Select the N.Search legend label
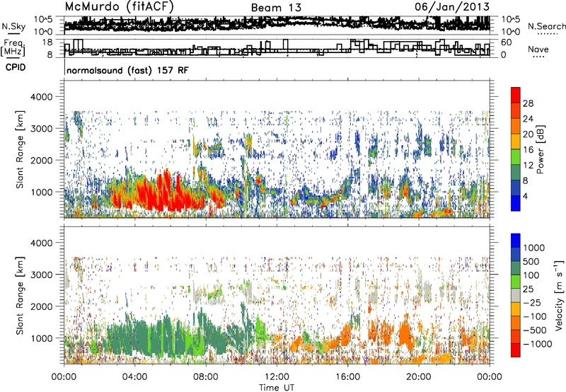The image size is (566, 392). pos(546,26)
